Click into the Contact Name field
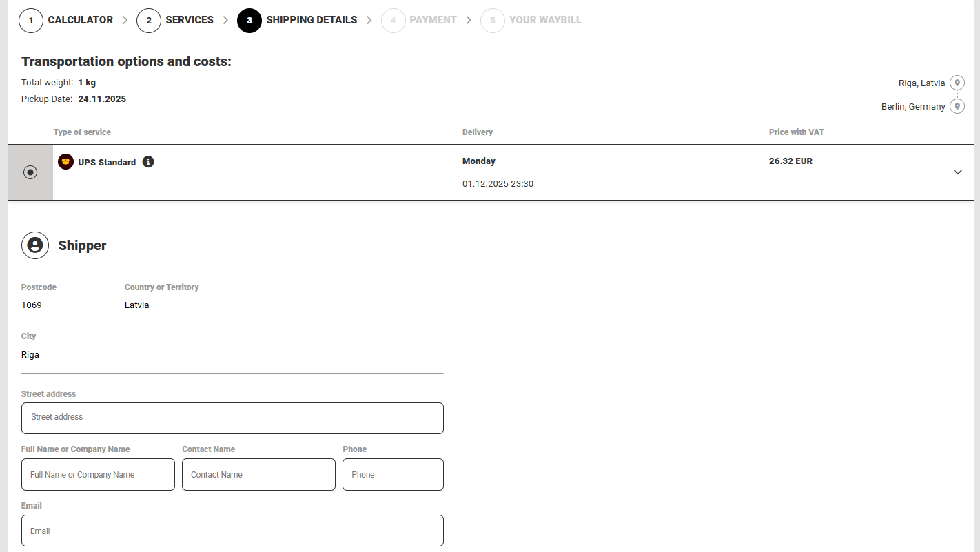Screen dimensions: 980x552 [258, 475]
